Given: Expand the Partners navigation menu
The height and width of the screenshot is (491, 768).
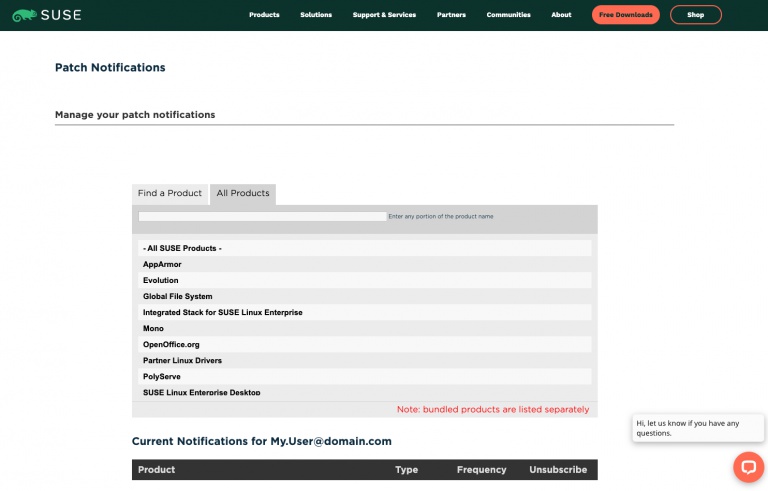Looking at the screenshot, I should [451, 15].
